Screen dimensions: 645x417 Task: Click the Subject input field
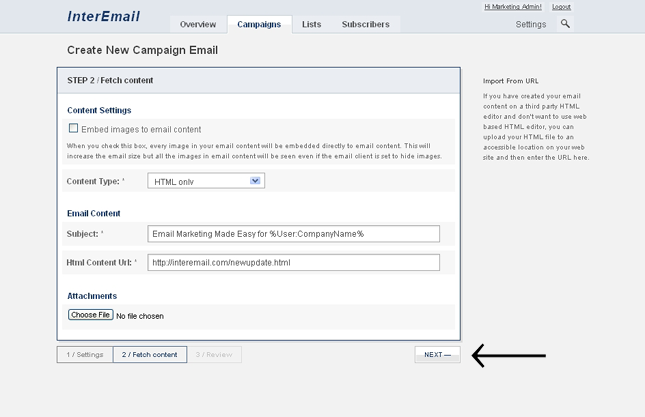(293, 234)
